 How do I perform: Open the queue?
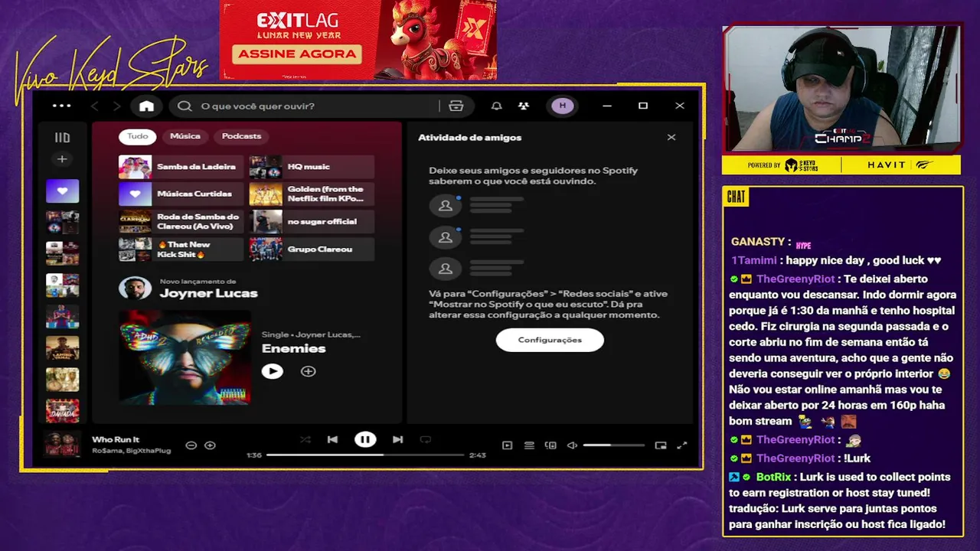click(529, 445)
